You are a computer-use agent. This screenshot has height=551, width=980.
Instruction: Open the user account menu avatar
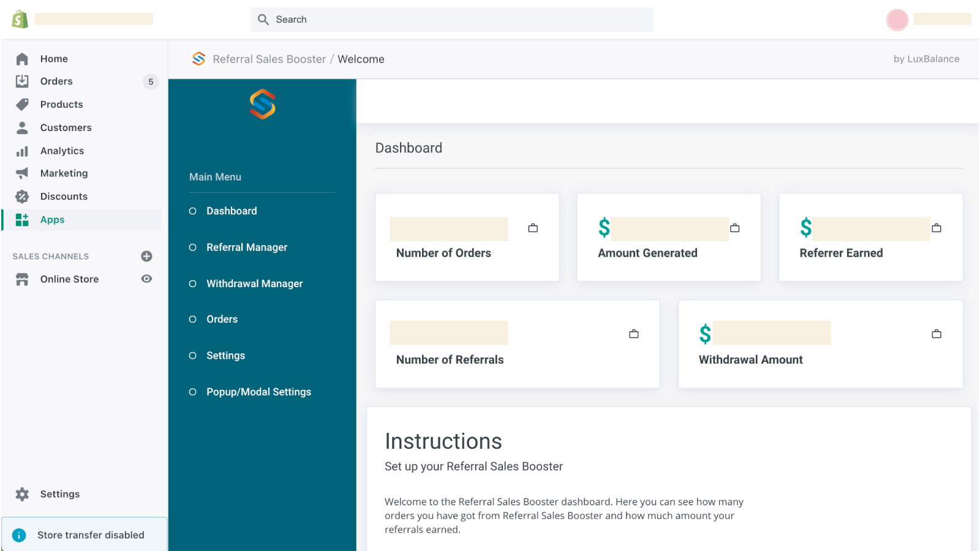tap(897, 20)
